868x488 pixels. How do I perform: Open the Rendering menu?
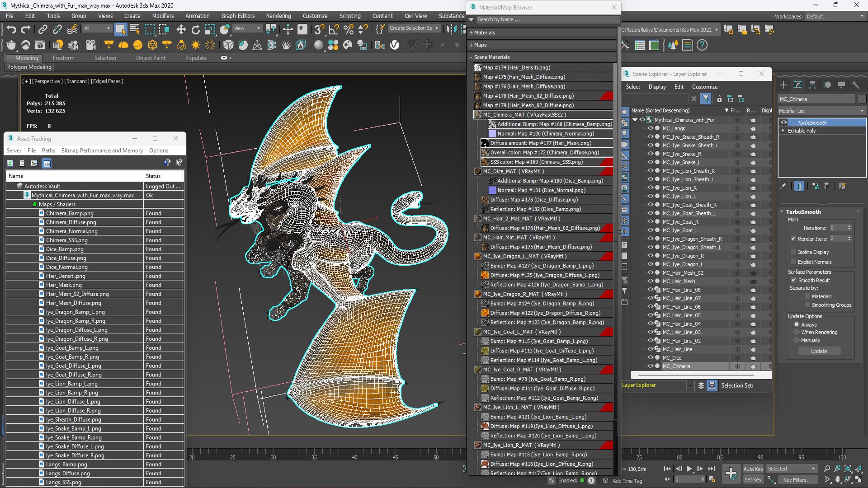point(278,16)
